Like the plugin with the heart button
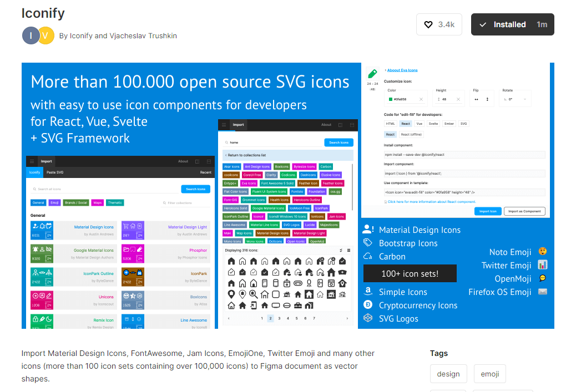 coord(439,24)
